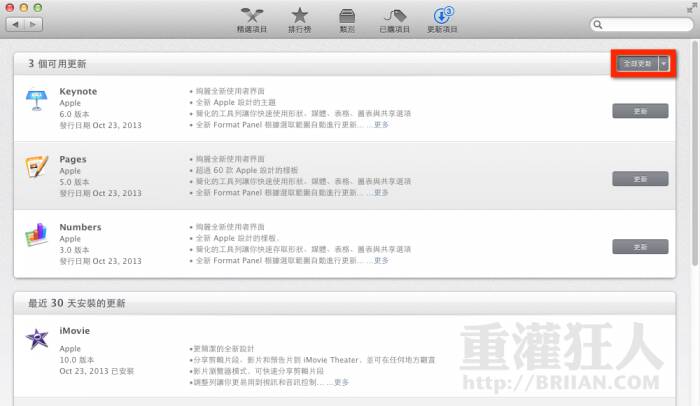Click Apple developer name under Keynote
Viewport: 700px width, 406px height.
tap(70, 103)
